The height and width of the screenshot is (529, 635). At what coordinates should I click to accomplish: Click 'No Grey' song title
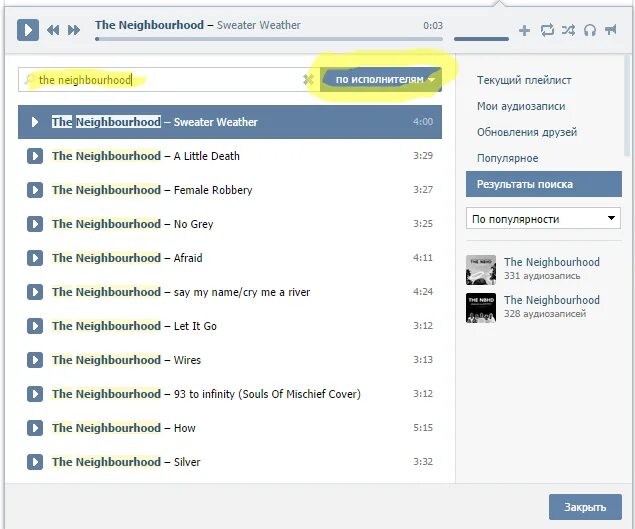click(194, 224)
